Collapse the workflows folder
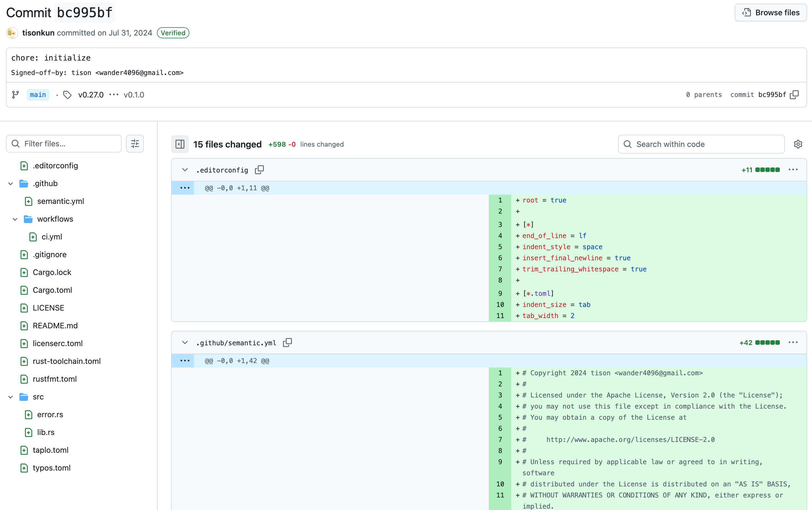Screen dimensions: 812x510 (15, 219)
